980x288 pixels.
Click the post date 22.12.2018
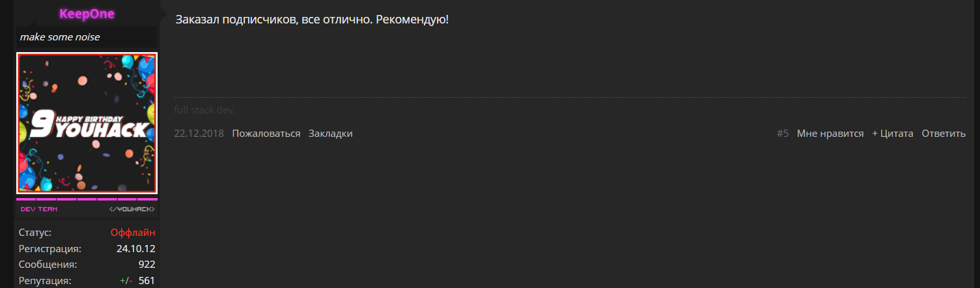point(199,134)
